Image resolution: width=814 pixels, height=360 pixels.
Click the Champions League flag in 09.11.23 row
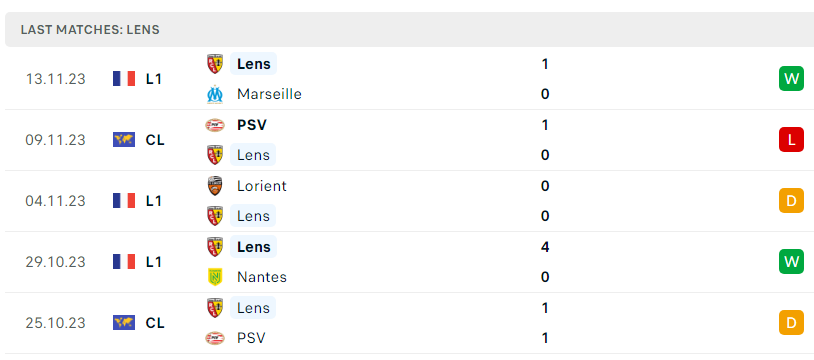pos(124,140)
